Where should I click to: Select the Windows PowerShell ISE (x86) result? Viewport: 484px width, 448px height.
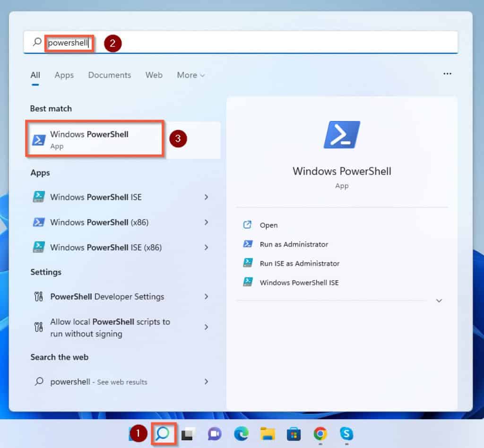[x=122, y=247]
